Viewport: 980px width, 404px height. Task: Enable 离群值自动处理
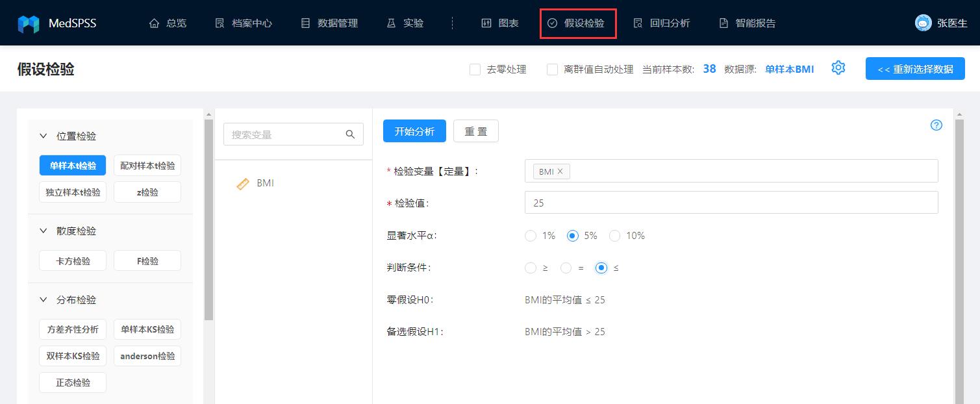click(x=552, y=69)
